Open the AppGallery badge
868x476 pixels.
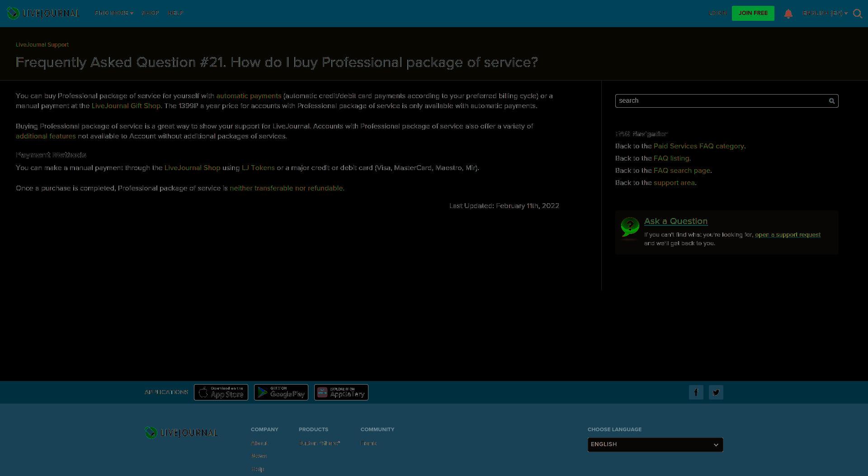(x=341, y=392)
